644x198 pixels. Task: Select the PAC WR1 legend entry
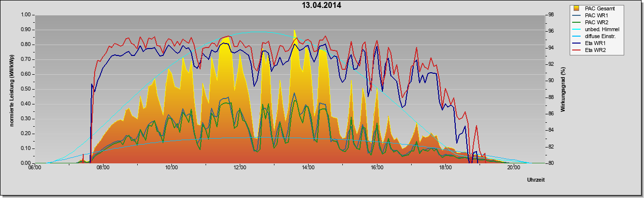coord(596,15)
